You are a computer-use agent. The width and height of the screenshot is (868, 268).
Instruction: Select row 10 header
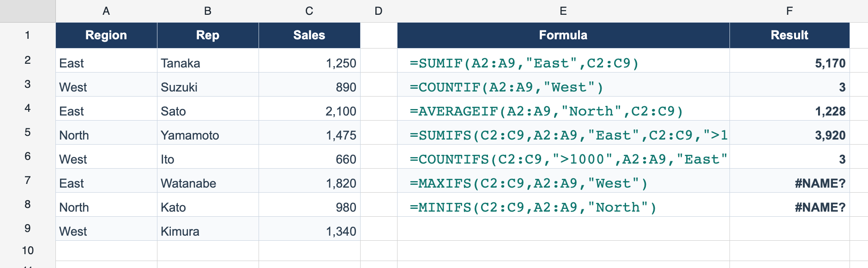[x=28, y=250]
